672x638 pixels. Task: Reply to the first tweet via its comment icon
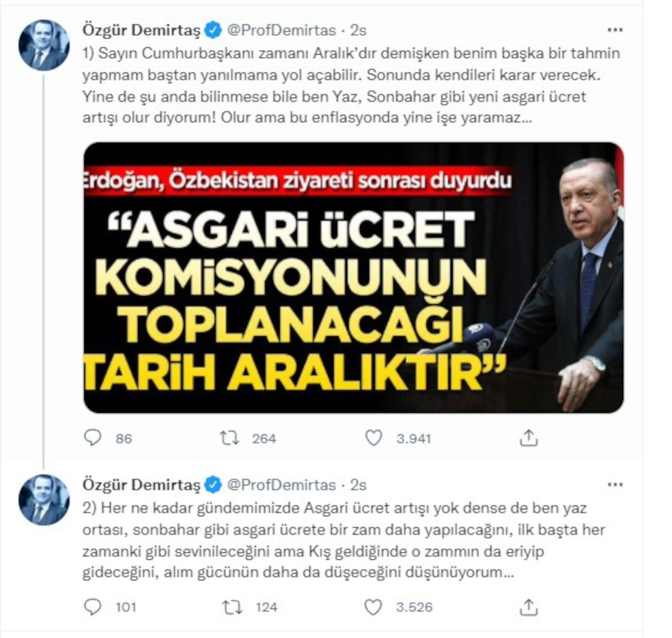pos(92,437)
